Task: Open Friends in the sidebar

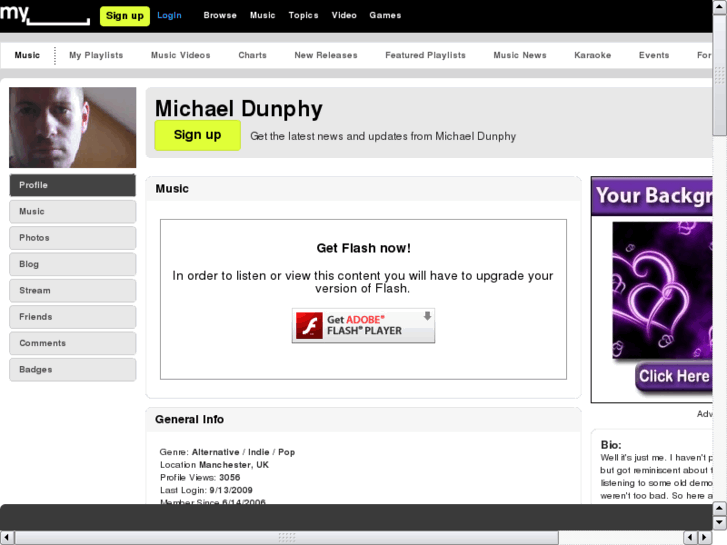Action: [72, 317]
